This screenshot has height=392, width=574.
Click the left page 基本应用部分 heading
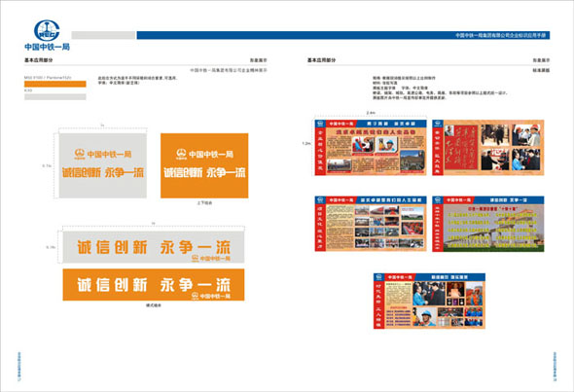(x=39, y=60)
